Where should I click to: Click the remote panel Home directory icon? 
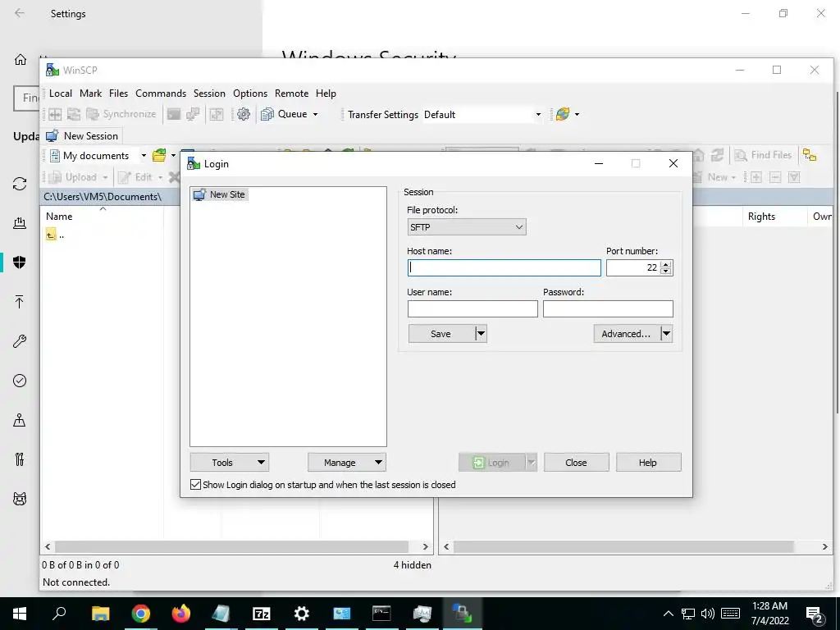click(x=699, y=155)
